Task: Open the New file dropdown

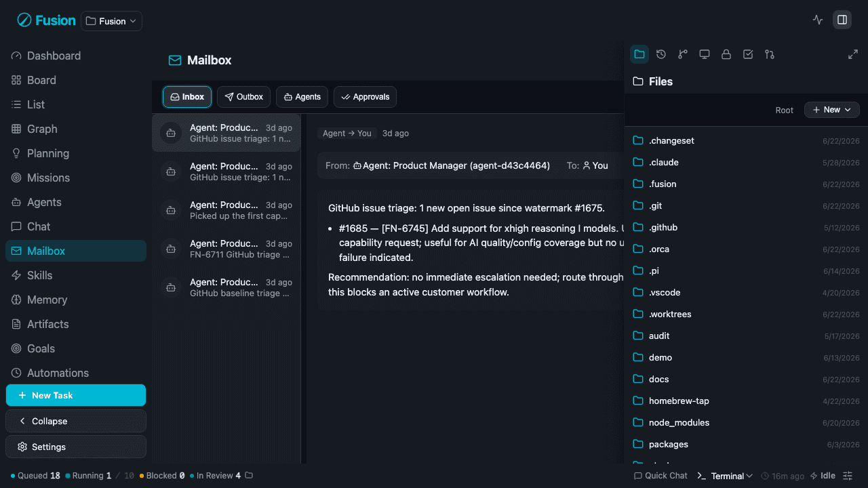Action: (832, 110)
